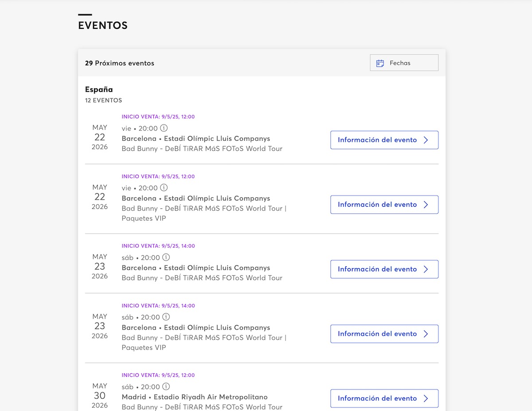Image resolution: width=532 pixels, height=411 pixels.
Task: Click 'Paquetes VIP' text in the May 23 event
Action: click(x=144, y=348)
